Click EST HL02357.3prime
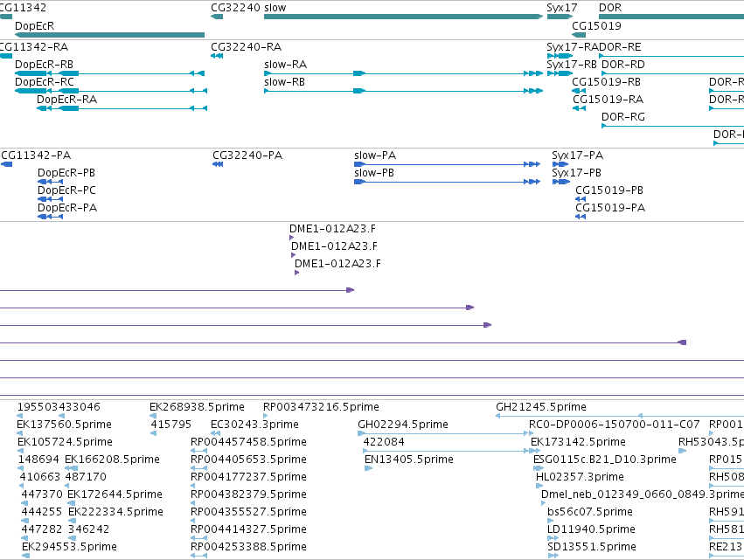Image resolution: width=744 pixels, height=560 pixels. (x=580, y=478)
